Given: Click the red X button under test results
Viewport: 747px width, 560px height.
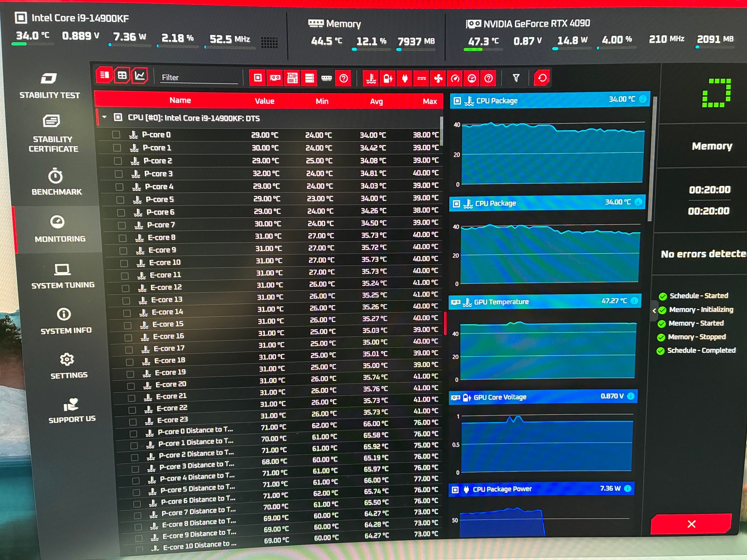Looking at the screenshot, I should 691,524.
